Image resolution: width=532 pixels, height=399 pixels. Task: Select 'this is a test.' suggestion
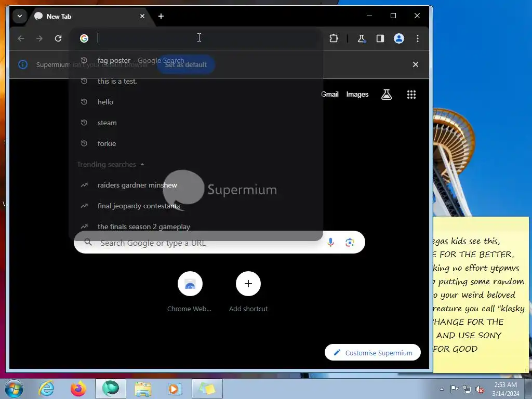[x=196, y=81]
